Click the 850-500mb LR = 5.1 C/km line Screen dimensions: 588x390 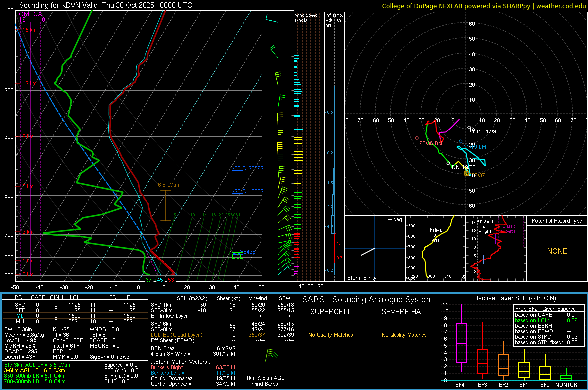point(35,376)
